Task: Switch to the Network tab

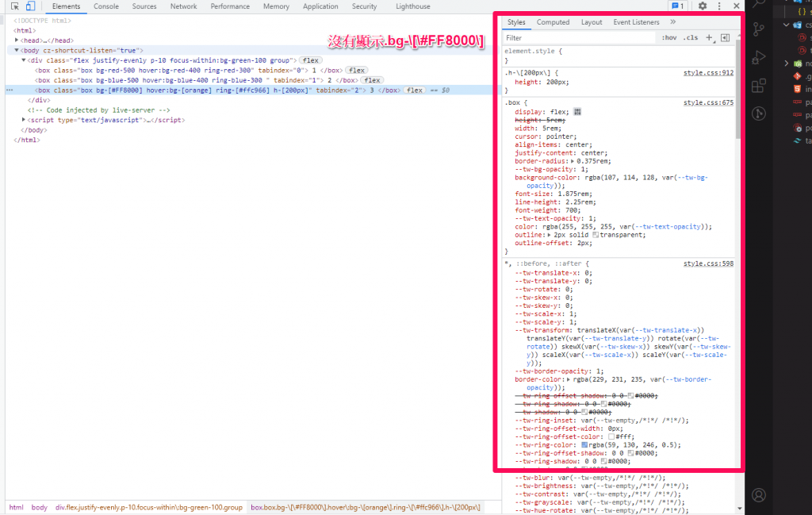Action: click(183, 6)
